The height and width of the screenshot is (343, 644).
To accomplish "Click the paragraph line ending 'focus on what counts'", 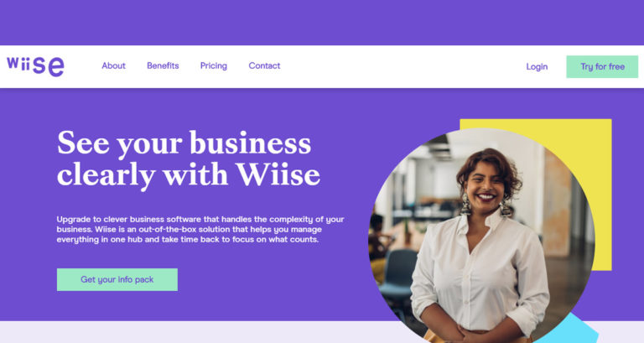I will [188, 240].
